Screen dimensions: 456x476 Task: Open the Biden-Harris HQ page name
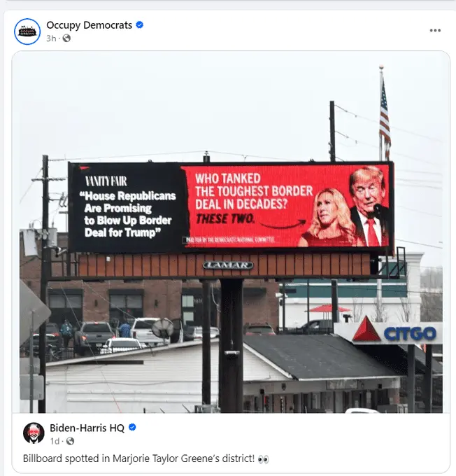tap(87, 428)
